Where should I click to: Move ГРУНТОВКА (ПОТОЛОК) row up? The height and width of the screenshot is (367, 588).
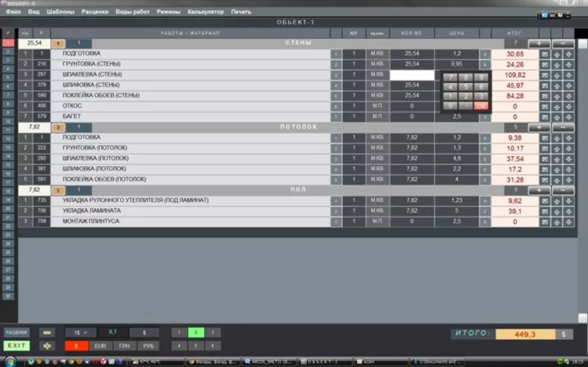pos(557,149)
